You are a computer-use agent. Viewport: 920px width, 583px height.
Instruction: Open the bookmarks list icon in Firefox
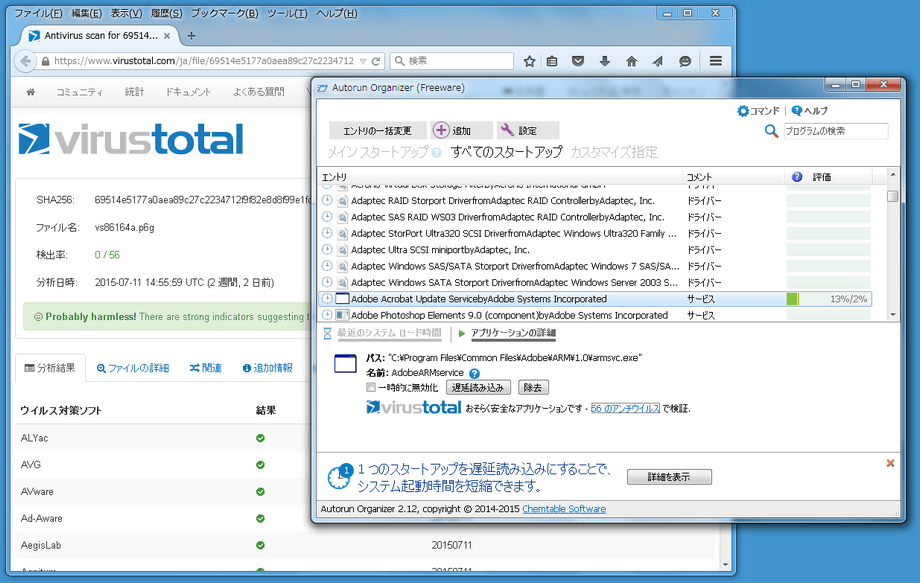[x=552, y=61]
